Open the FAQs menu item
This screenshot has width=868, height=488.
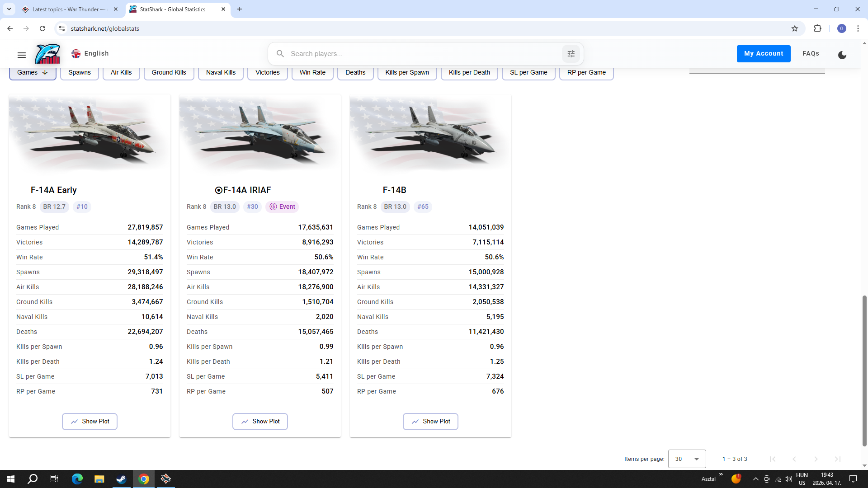[x=811, y=53]
